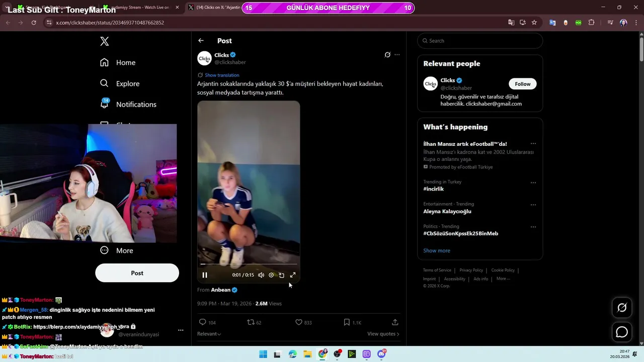Screen dimensions: 644x362
Task: Open the post's three-dot options menu
Action: coord(397,55)
